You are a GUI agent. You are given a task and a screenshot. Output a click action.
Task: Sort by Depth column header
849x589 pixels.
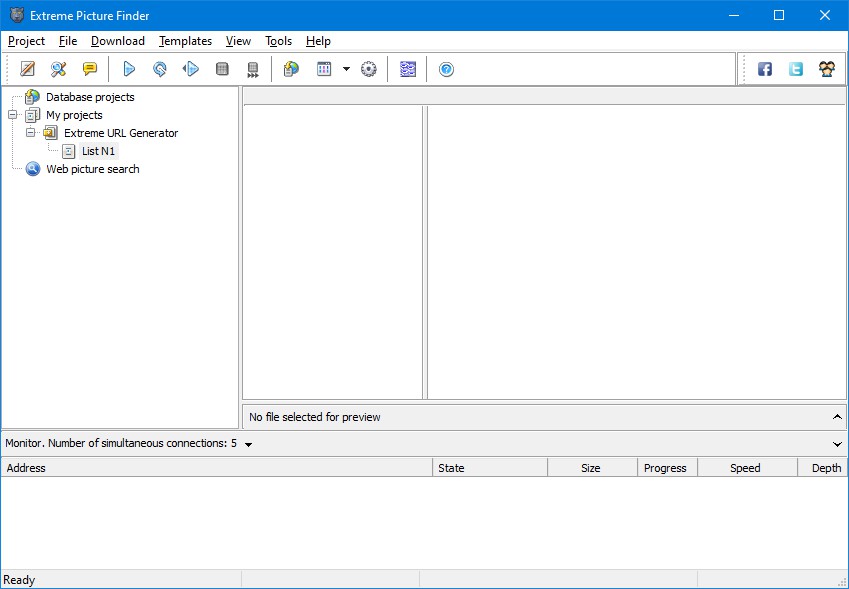click(x=823, y=468)
